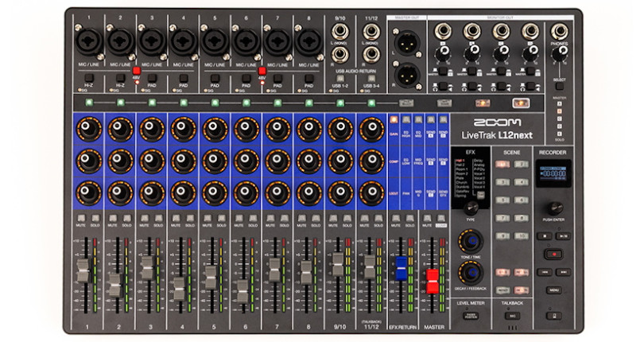Toggle the 48V phantom power for channels 1-4
The height and width of the screenshot is (342, 644).
point(137,71)
